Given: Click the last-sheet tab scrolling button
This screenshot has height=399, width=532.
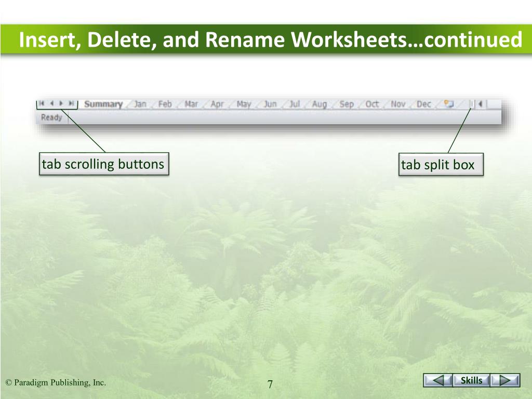Looking at the screenshot, I should click(x=71, y=103).
